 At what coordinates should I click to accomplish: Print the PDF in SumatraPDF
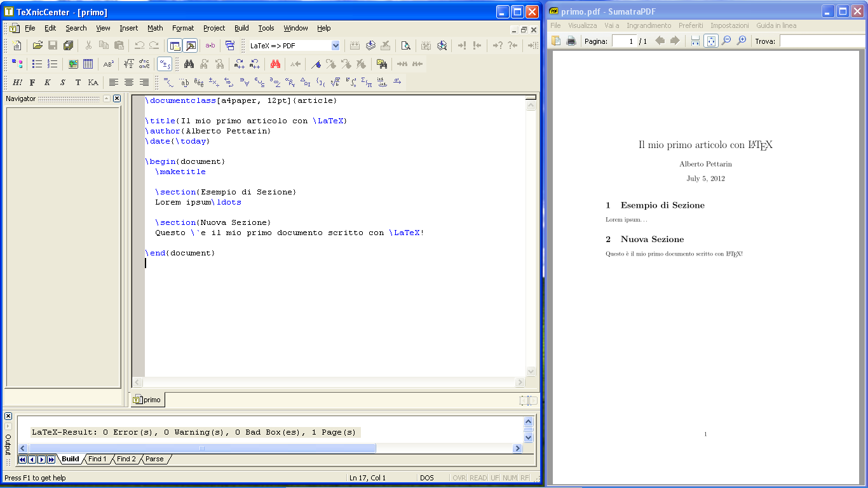(x=571, y=41)
